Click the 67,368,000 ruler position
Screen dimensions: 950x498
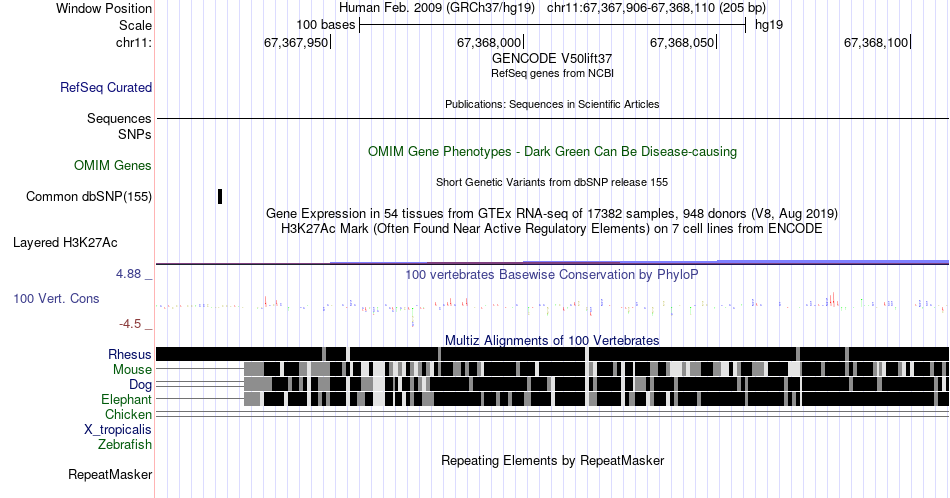489,42
